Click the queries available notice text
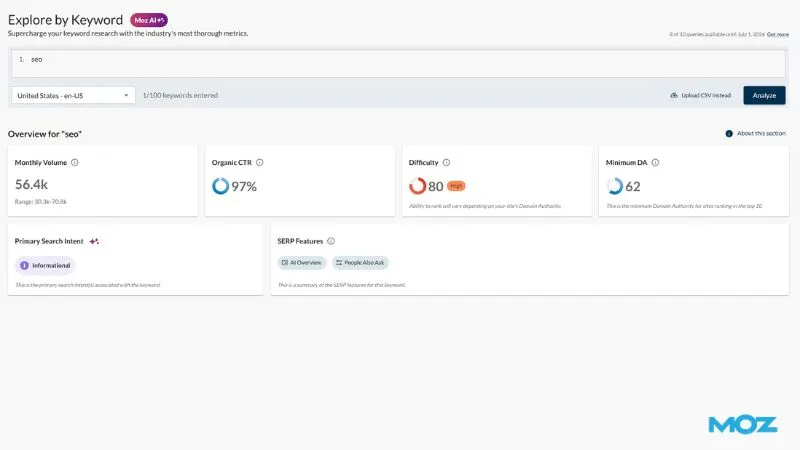Viewport: 800px width, 450px height. click(717, 35)
